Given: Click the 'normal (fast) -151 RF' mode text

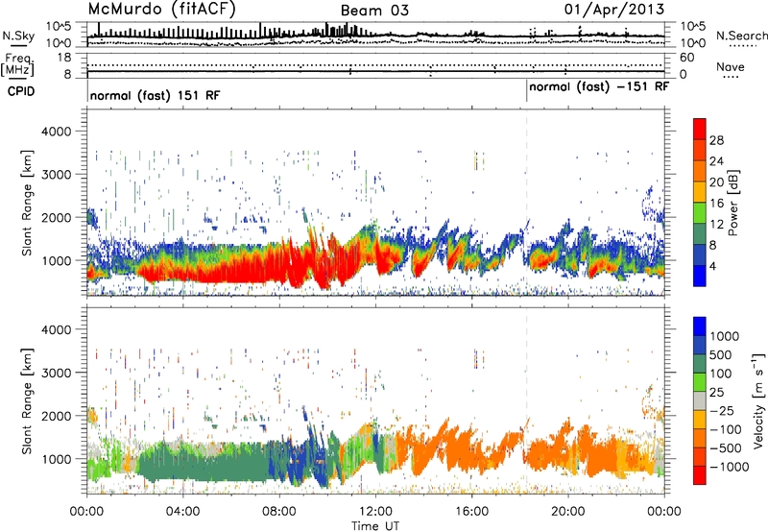Looking at the screenshot, I should 598,86.
